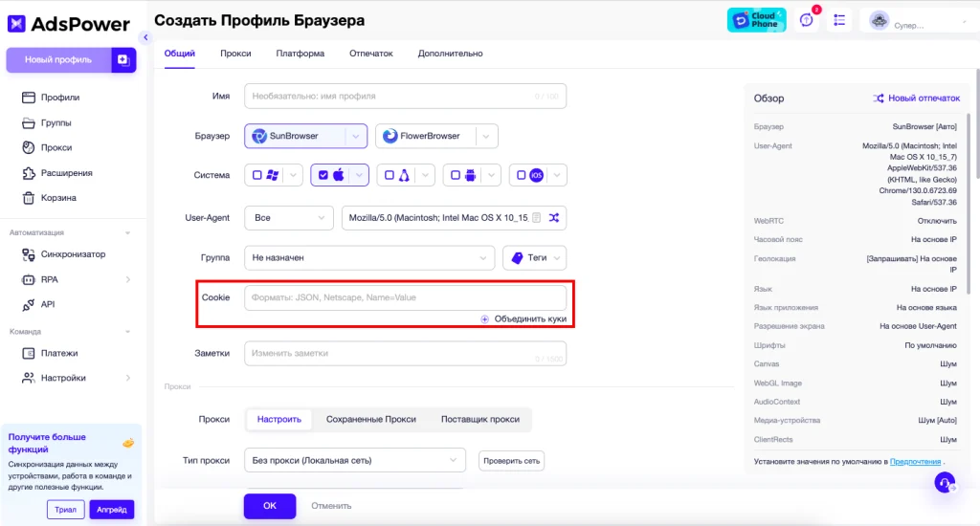The height and width of the screenshot is (526, 980).
Task: Collapse the sidebar with the arrow button
Action: [145, 37]
